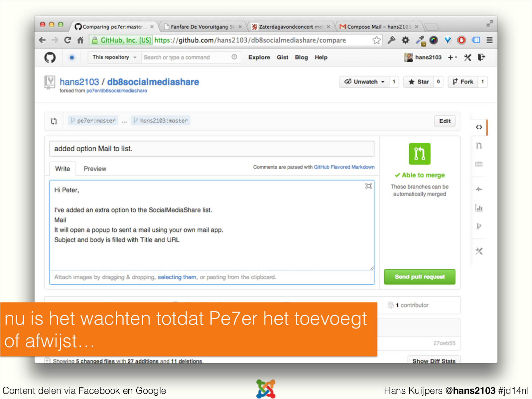Expand the Unwatch dropdown

tap(364, 82)
